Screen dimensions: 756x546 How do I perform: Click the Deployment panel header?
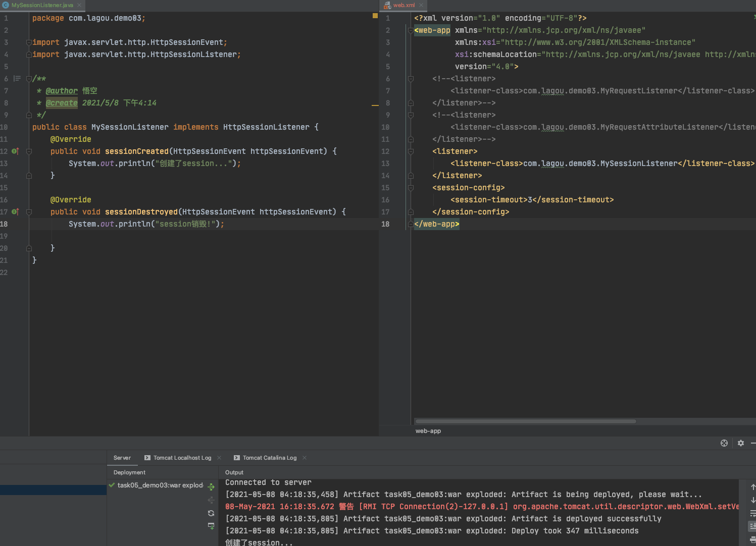(129, 472)
